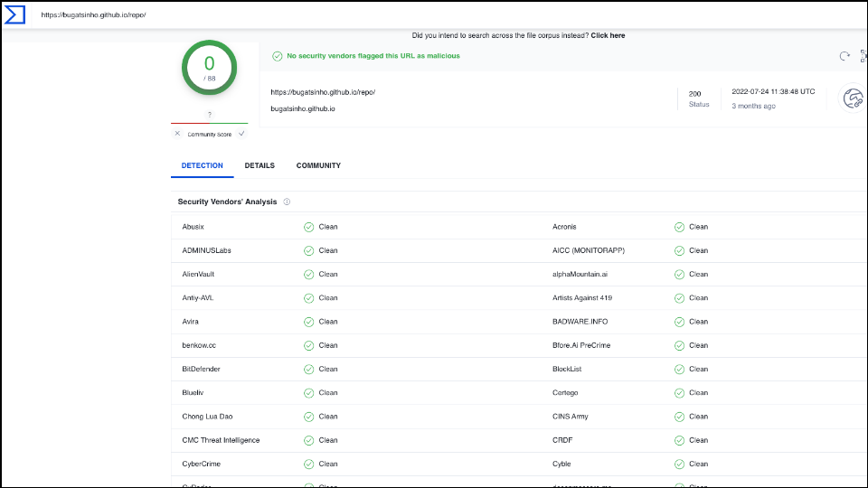Click the Clean check icon for Certego

[x=679, y=393]
